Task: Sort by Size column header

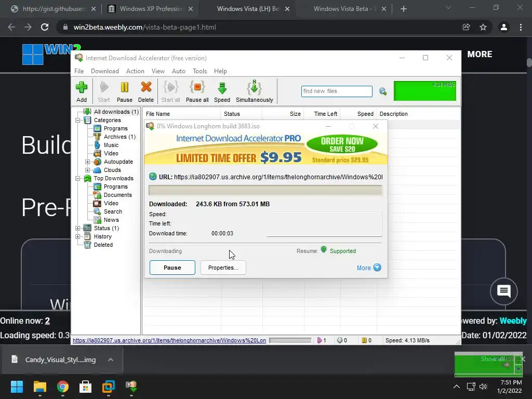Action: (283, 114)
